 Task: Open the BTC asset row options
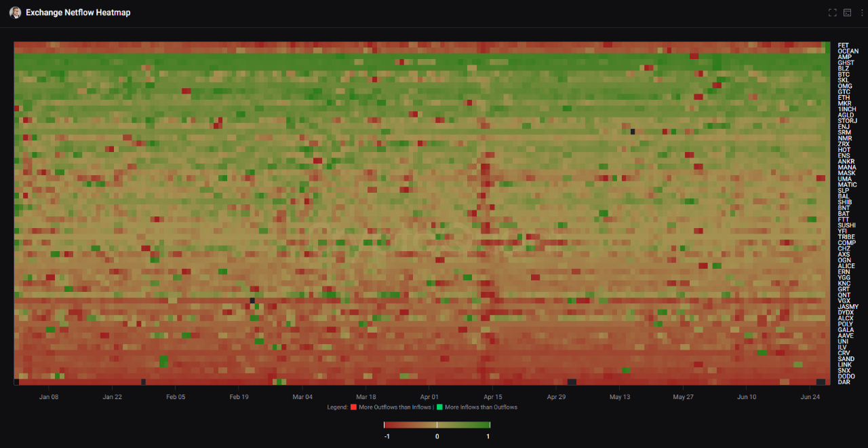842,74
